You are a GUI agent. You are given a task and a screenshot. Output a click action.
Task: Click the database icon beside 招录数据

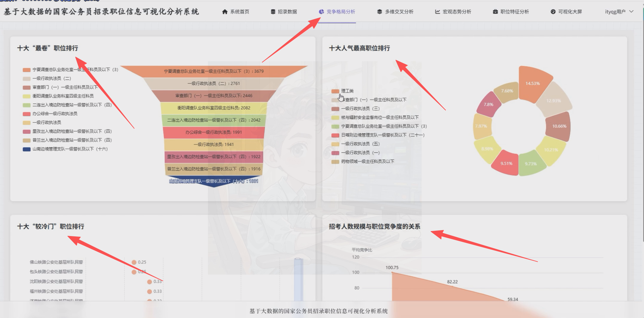tap(273, 12)
